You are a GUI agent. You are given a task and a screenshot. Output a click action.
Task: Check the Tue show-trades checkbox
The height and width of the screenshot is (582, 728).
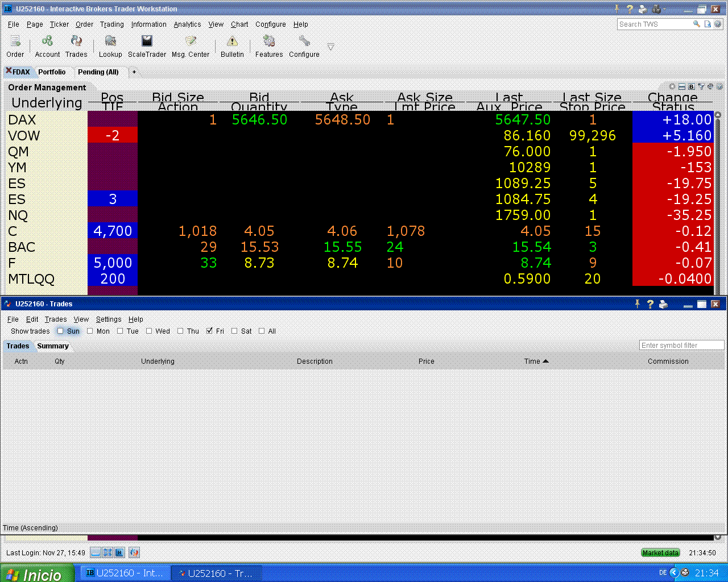click(x=120, y=331)
